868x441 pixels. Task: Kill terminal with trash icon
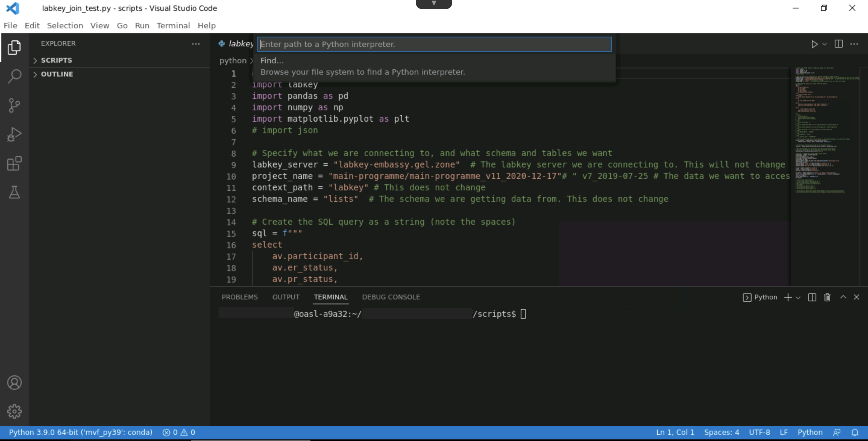point(827,297)
